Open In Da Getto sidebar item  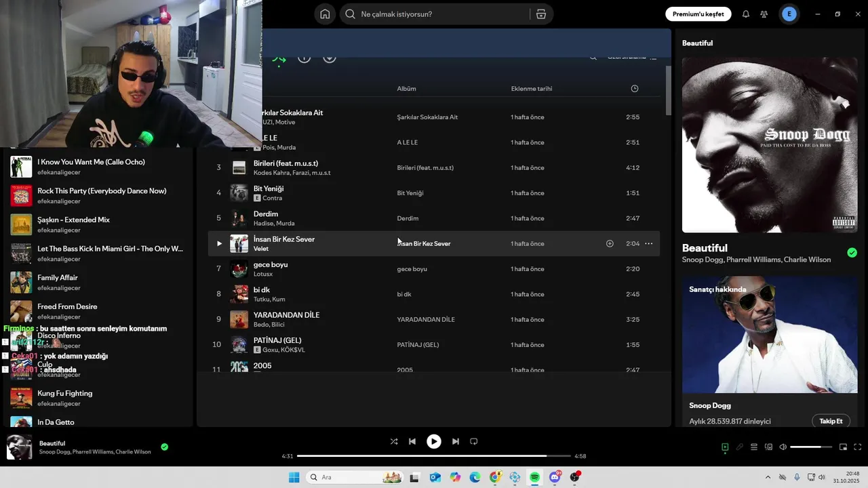98,422
